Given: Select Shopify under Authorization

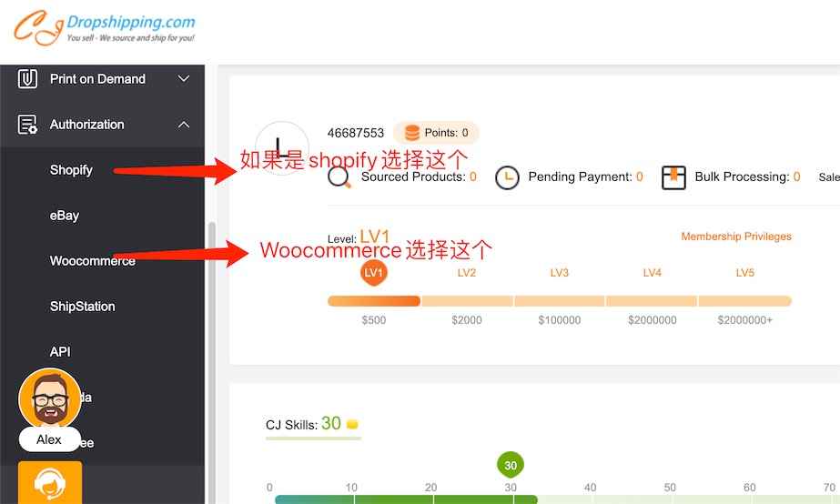Looking at the screenshot, I should click(71, 170).
